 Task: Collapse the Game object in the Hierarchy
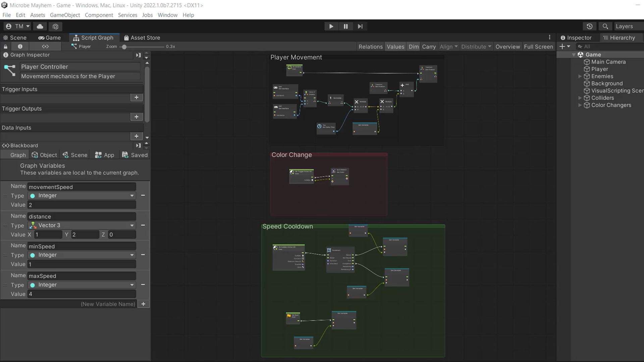click(x=574, y=54)
